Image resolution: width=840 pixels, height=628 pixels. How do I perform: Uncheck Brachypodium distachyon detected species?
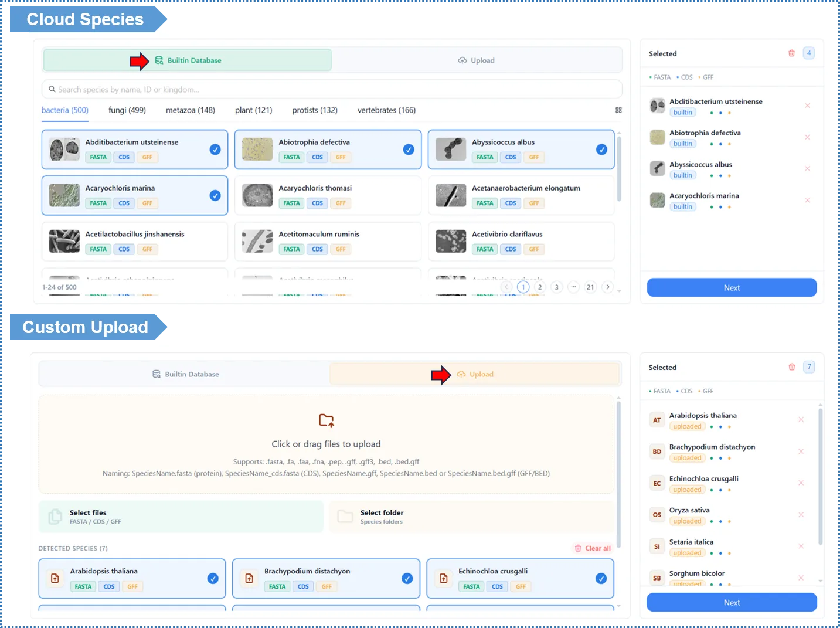(x=407, y=579)
